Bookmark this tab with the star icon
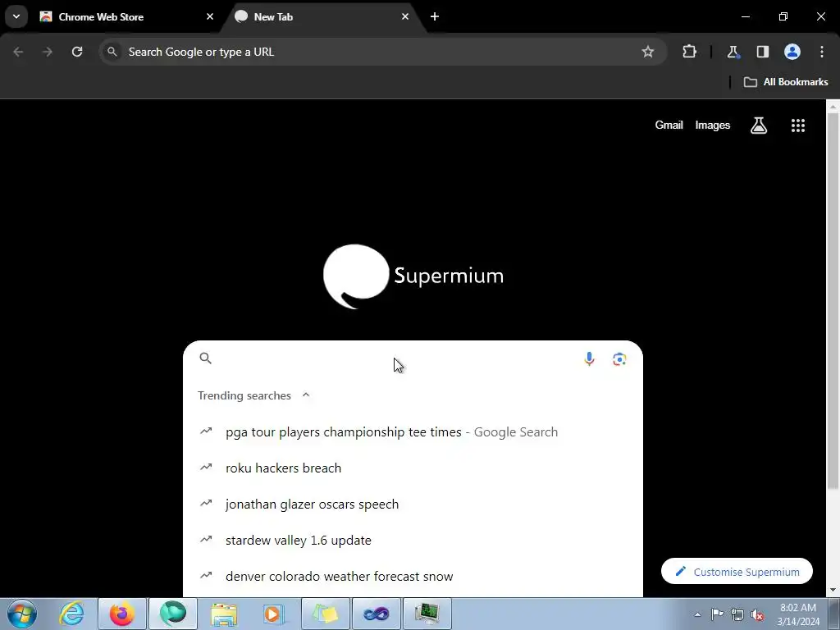 pos(648,52)
